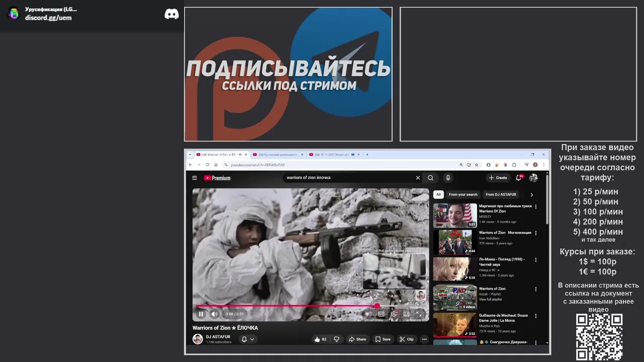Image resolution: width=644 pixels, height=362 pixels.
Task: Open Warriors of Zion playlist thumbnail
Action: pos(455,298)
